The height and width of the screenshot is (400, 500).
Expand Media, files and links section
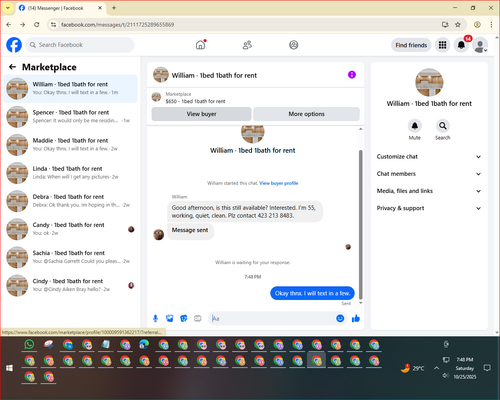429,191
